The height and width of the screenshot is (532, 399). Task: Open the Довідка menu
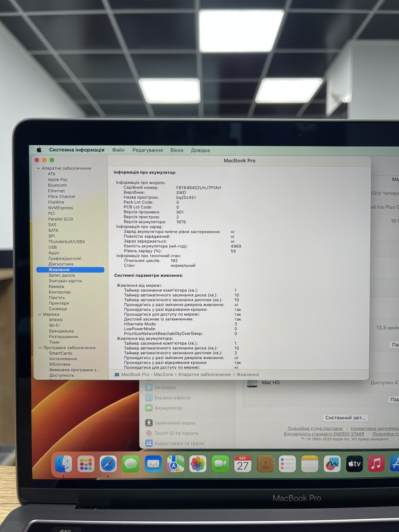pyautogui.click(x=200, y=150)
